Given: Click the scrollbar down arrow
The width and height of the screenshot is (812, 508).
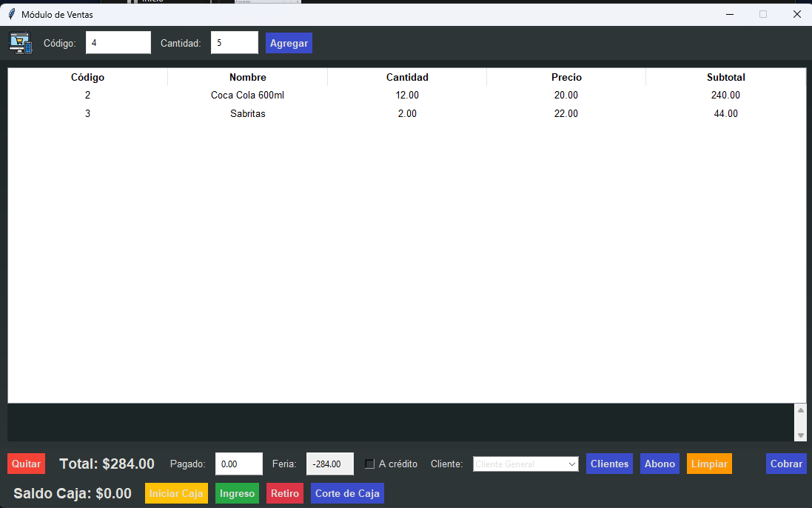Looking at the screenshot, I should coord(801,435).
